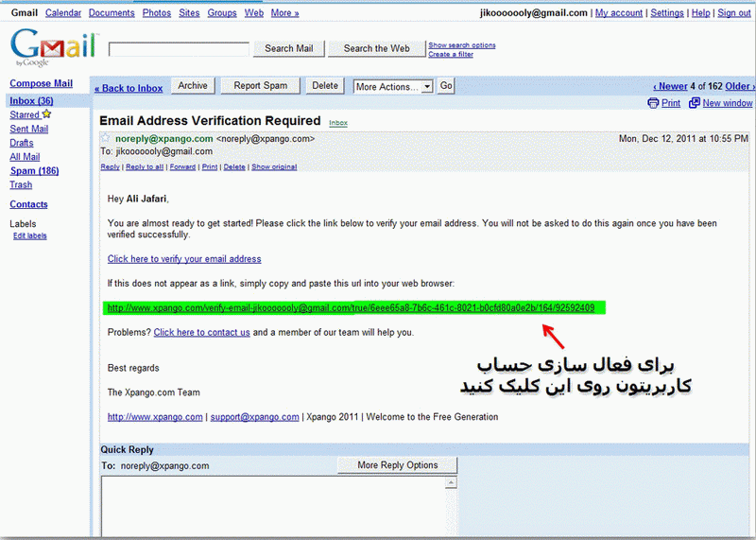The image size is (756, 540).
Task: Click Edit labels
Action: coord(30,235)
